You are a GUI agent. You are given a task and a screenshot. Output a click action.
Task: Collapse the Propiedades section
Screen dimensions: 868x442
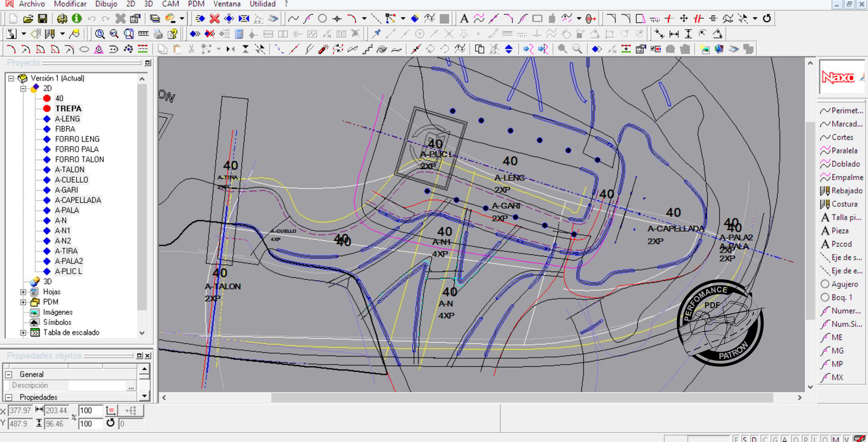[x=9, y=397]
